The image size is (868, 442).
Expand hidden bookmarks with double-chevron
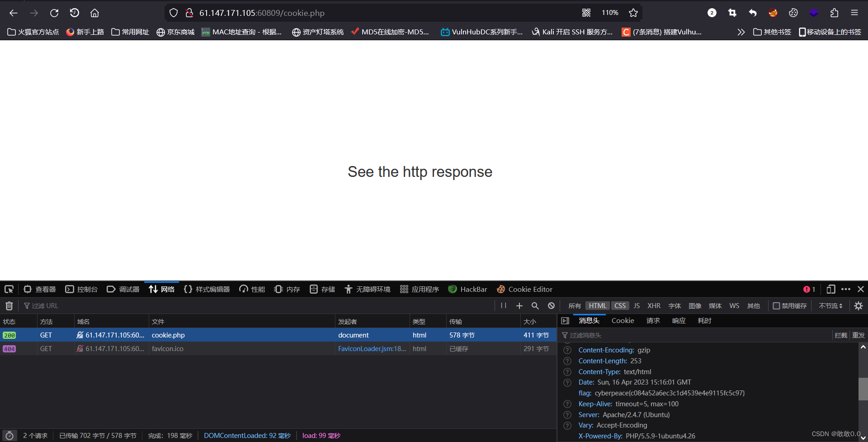pyautogui.click(x=741, y=32)
